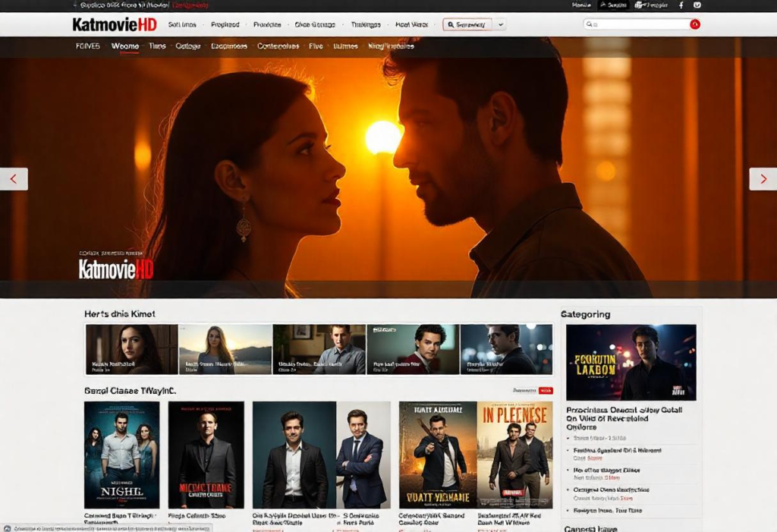777x532 pixels.
Task: Click the KatmovieHD logo
Action: coord(115,24)
